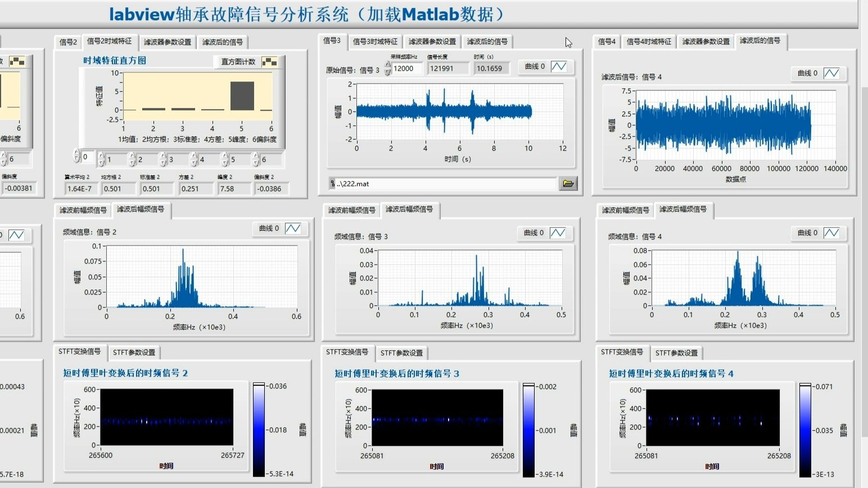
Task: Open STFT参数设置 tab for 时频信号 3
Action: (401, 353)
